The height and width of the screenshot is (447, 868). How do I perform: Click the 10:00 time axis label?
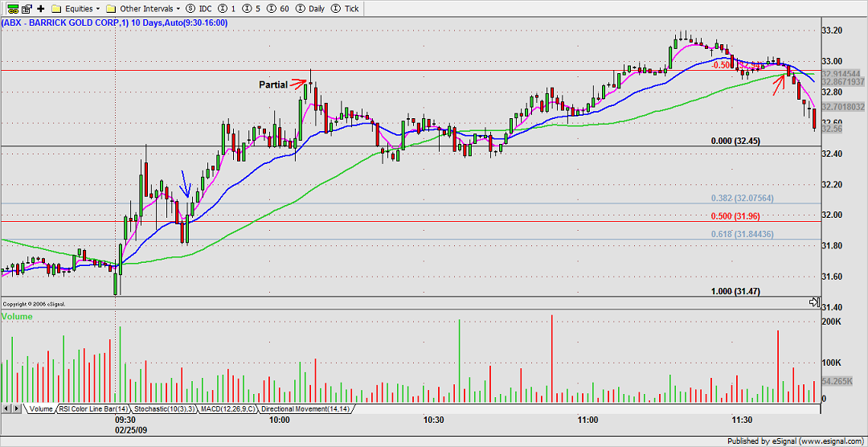(280, 420)
